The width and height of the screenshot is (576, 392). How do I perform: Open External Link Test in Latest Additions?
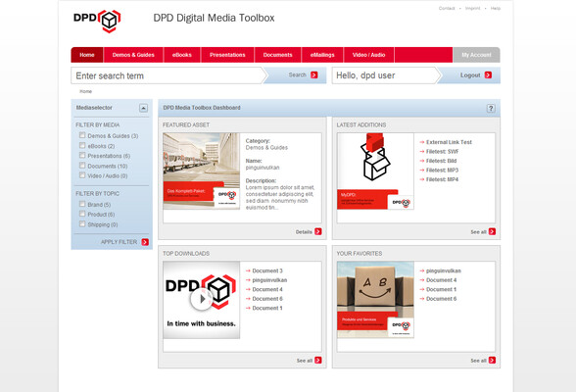pos(449,142)
